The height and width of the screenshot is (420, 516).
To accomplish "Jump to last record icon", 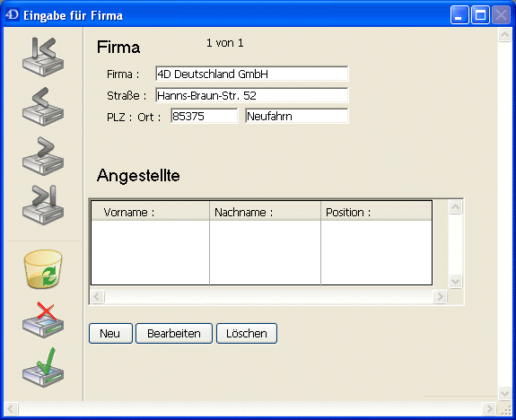I will tap(43, 205).
